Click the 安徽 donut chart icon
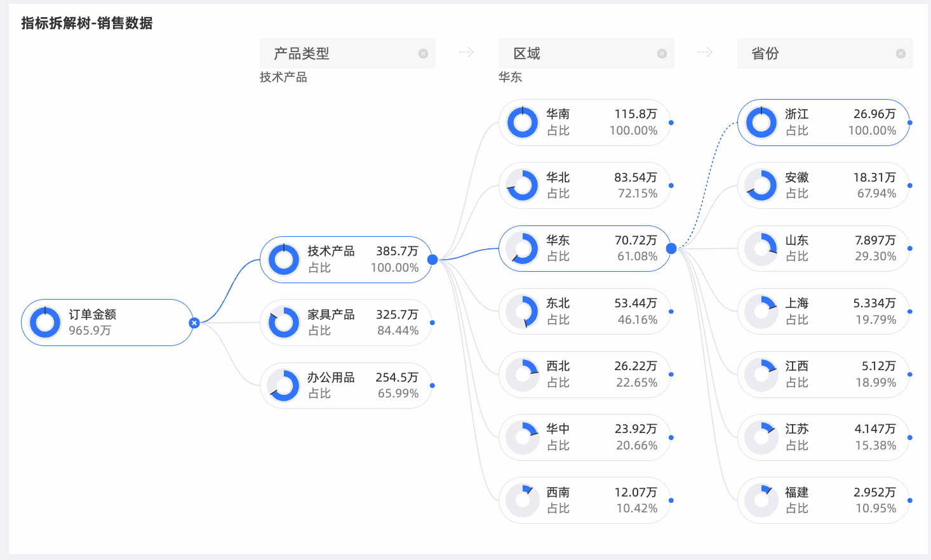 (x=761, y=185)
